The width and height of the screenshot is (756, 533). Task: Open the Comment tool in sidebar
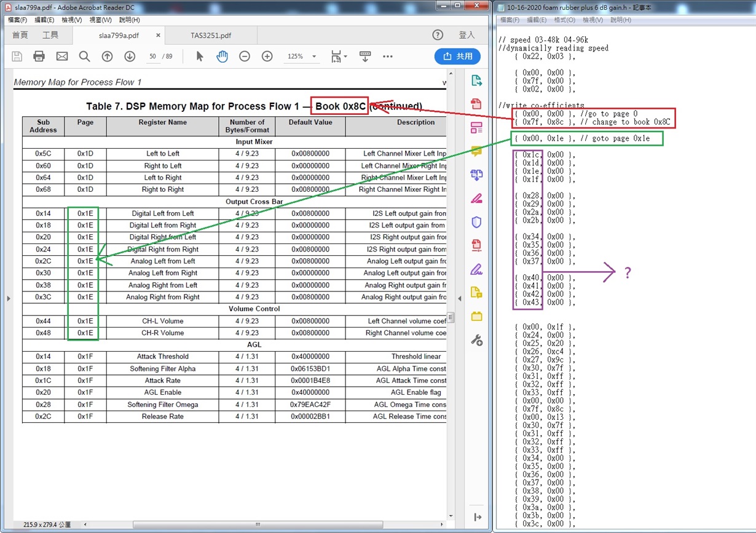pos(476,151)
